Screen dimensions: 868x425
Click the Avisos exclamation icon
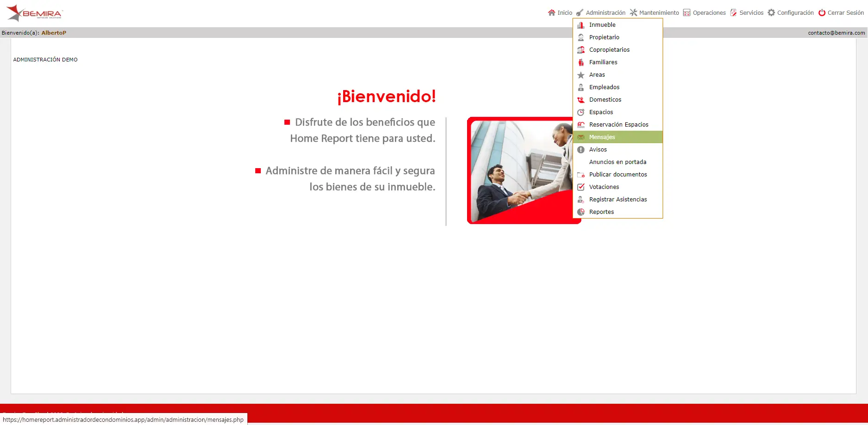tap(581, 150)
